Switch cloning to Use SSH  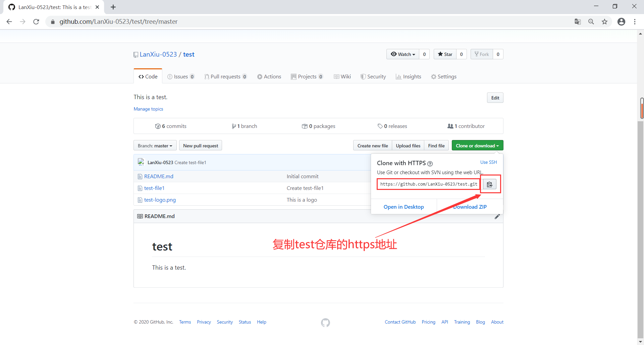(x=488, y=162)
